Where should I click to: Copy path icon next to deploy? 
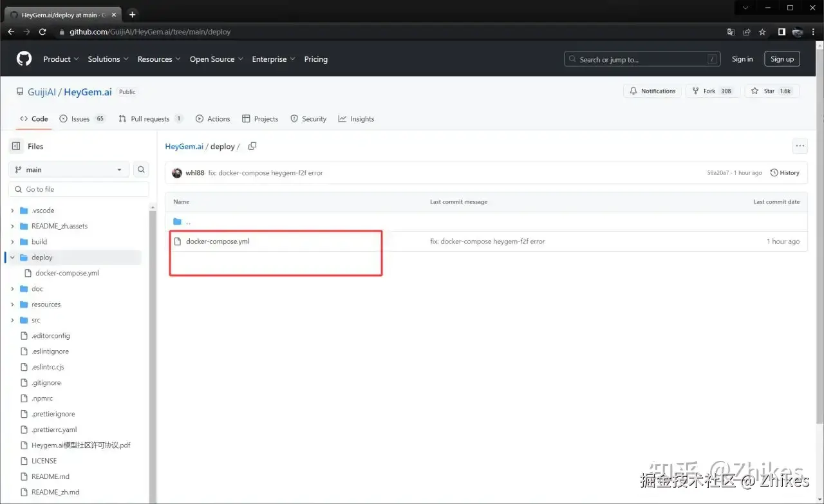coord(252,146)
